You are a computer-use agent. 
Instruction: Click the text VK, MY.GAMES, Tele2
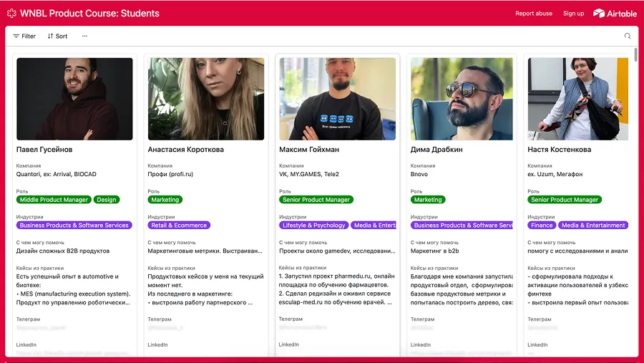click(309, 174)
